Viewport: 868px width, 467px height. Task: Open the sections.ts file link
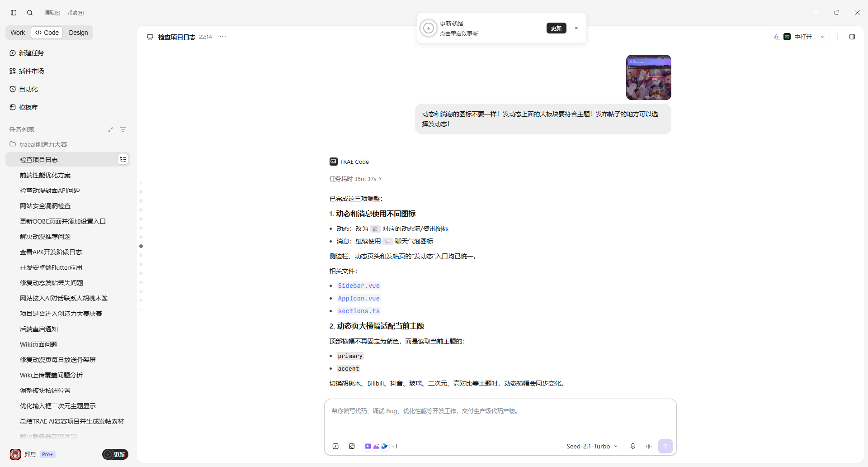(359, 311)
